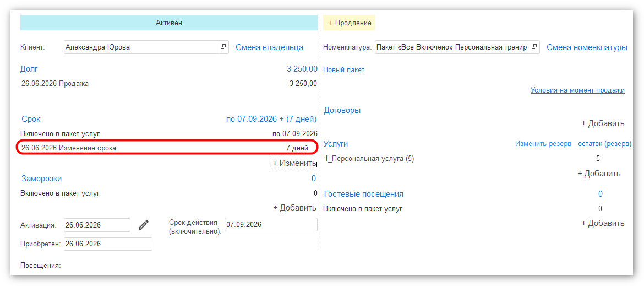Click Изменить резерв link
This screenshot has width=644, height=286.
[x=543, y=144]
